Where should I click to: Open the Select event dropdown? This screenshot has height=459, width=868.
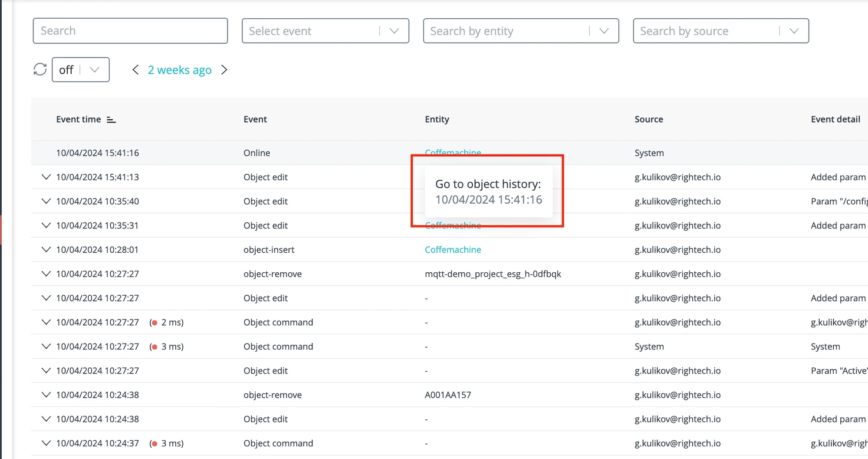[325, 31]
